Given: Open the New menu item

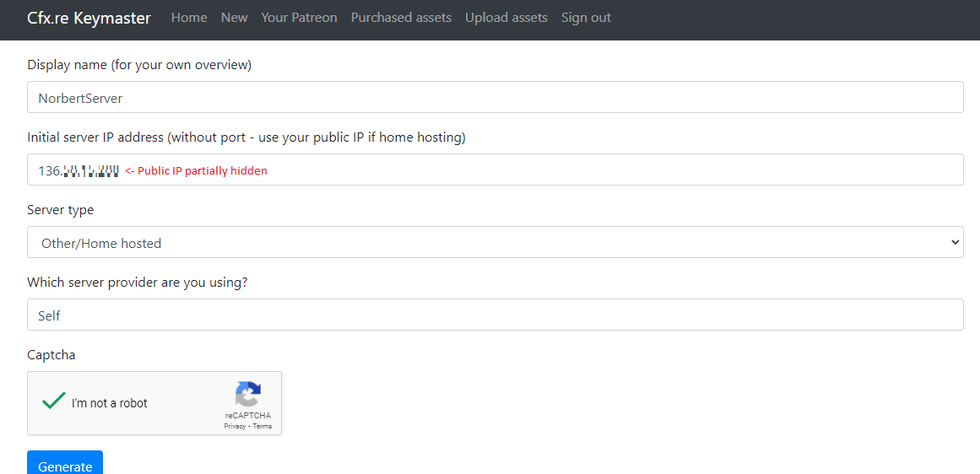Looking at the screenshot, I should pos(235,18).
